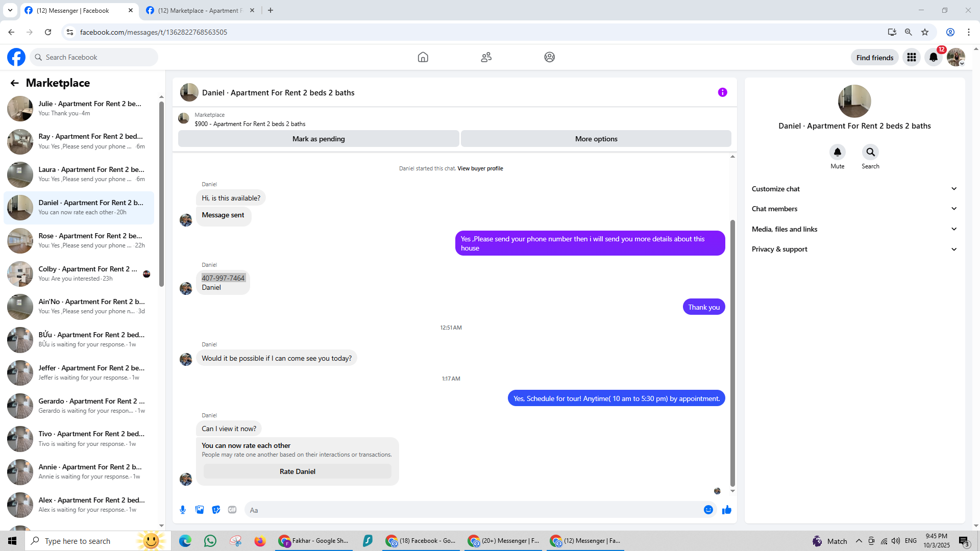Open the Groups icon in top navigation

pos(549,57)
